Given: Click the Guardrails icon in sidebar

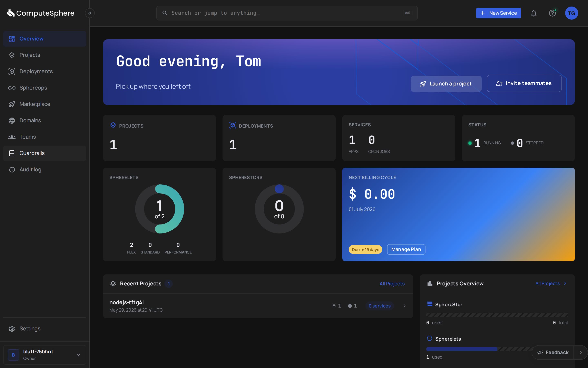Looking at the screenshot, I should tap(12, 153).
